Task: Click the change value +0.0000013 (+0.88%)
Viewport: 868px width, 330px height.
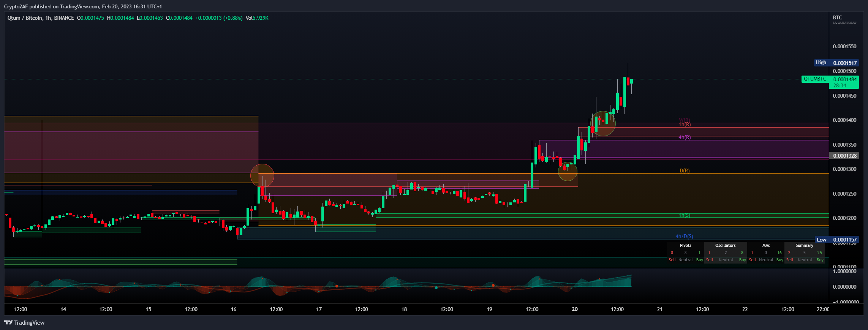Action: point(219,18)
